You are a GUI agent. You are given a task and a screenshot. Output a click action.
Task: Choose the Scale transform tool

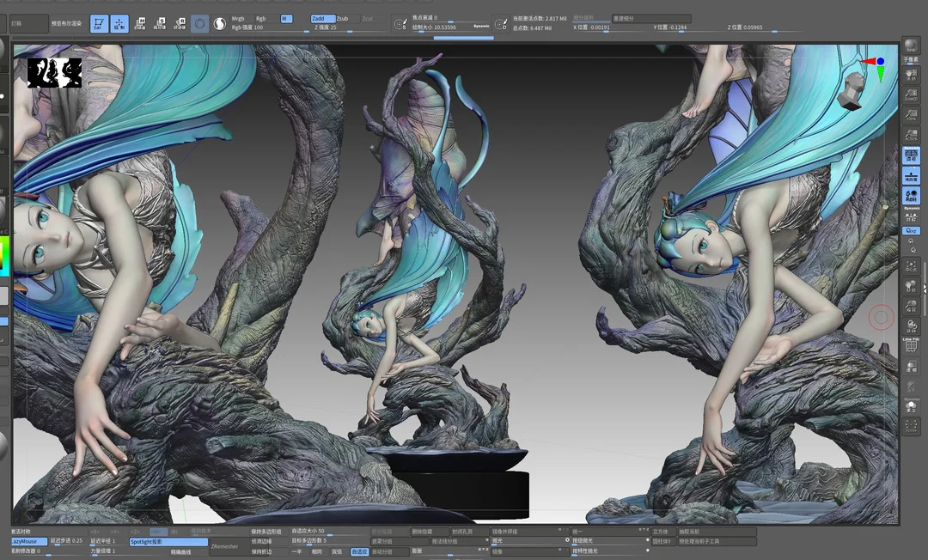tap(160, 23)
